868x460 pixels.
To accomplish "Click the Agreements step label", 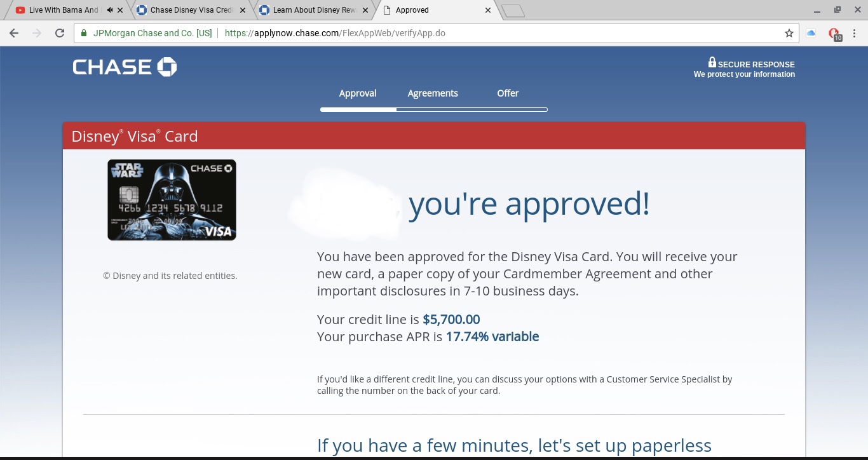I will point(433,93).
